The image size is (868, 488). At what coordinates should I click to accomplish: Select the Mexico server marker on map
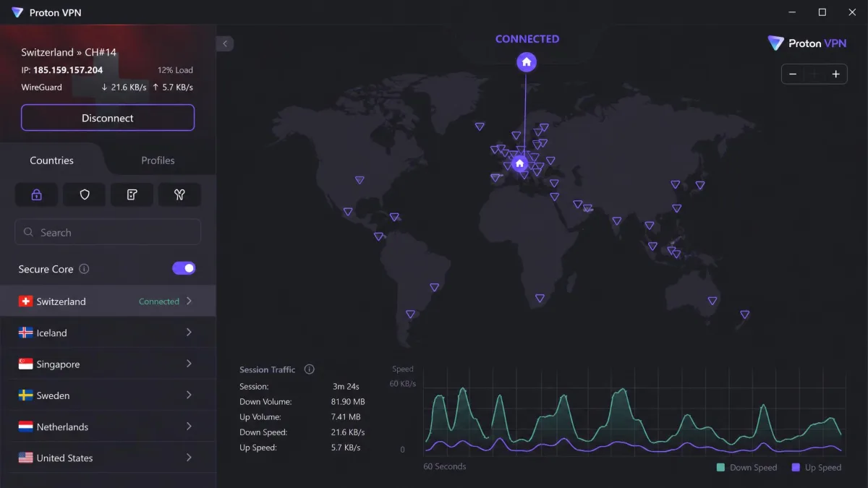(348, 212)
